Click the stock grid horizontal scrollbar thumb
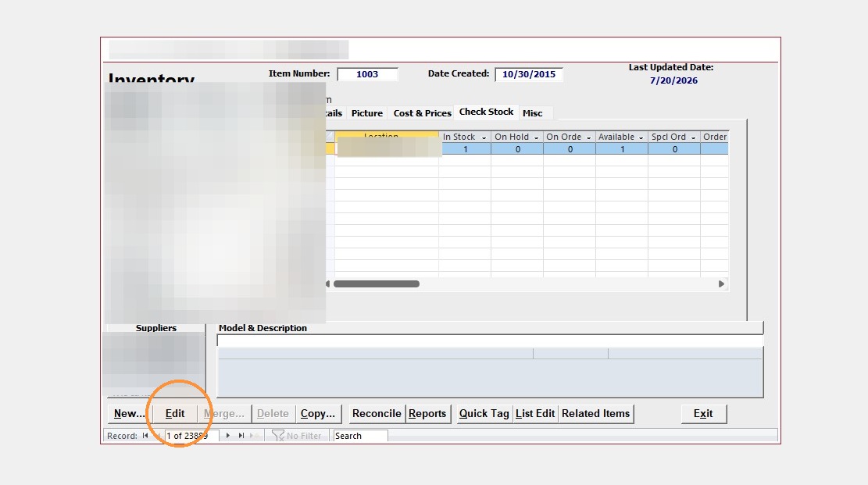 pyautogui.click(x=377, y=284)
